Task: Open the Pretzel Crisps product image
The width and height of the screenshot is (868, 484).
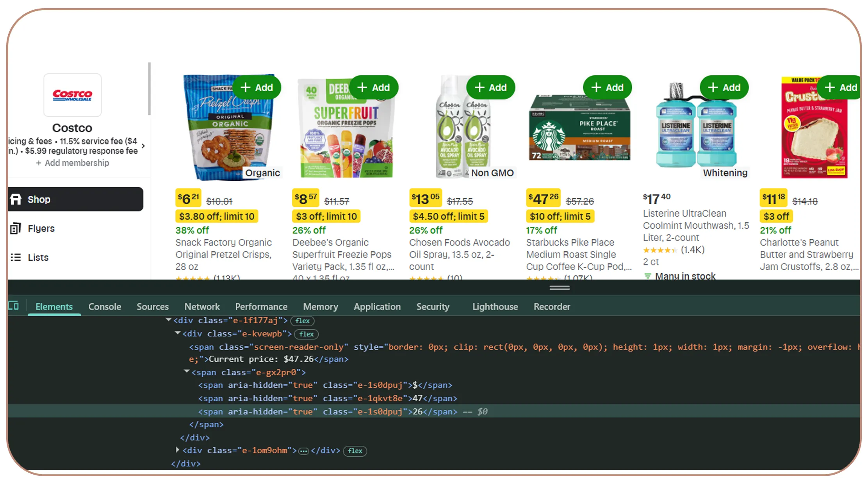Action: (x=229, y=128)
